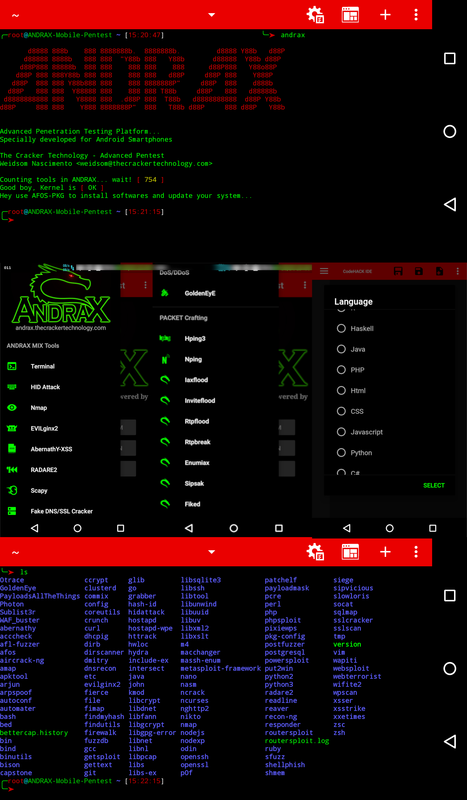Click routersploit.log in ls output
467x800 pixels.
297,741
